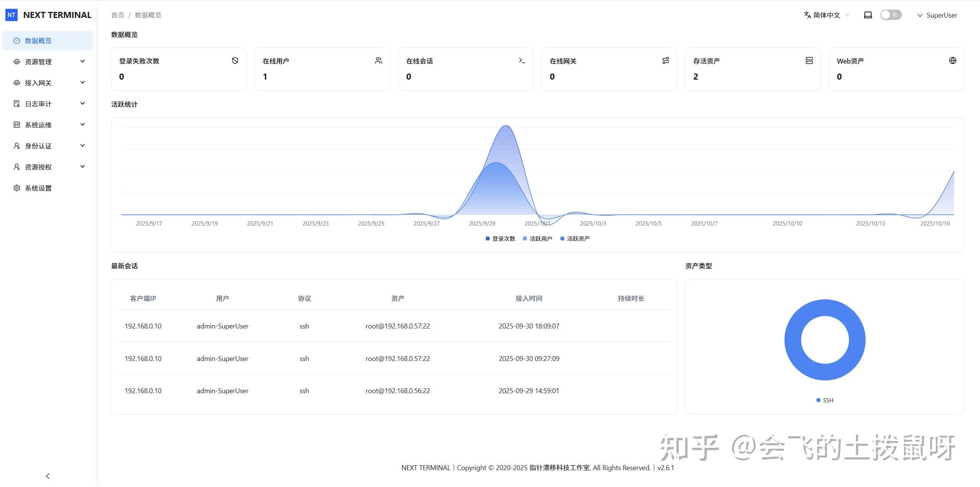Viewport: 980px width, 487px height.
Task: Click the 首页 breadcrumb link
Action: 118,15
